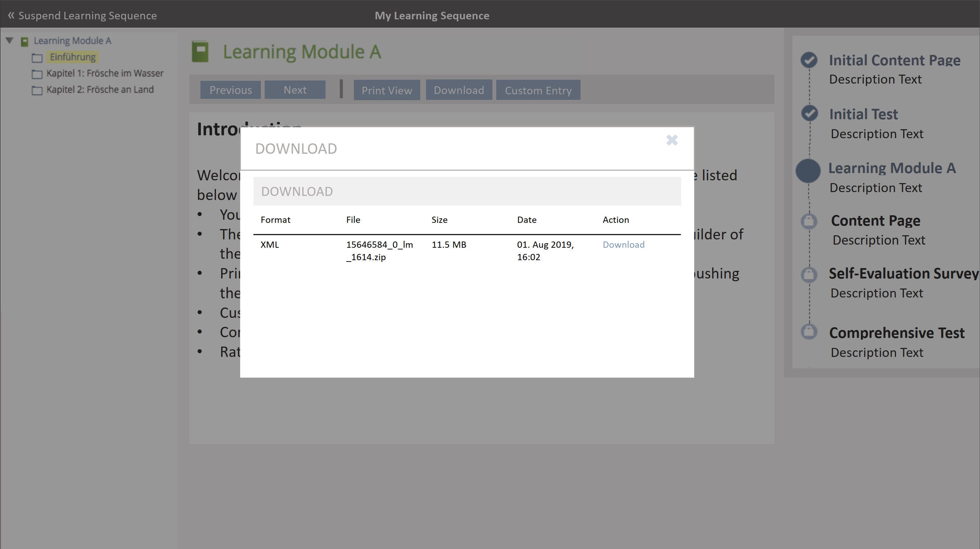Click the large green Learning Module icon
Viewport: 980px width, 549px height.
(200, 52)
